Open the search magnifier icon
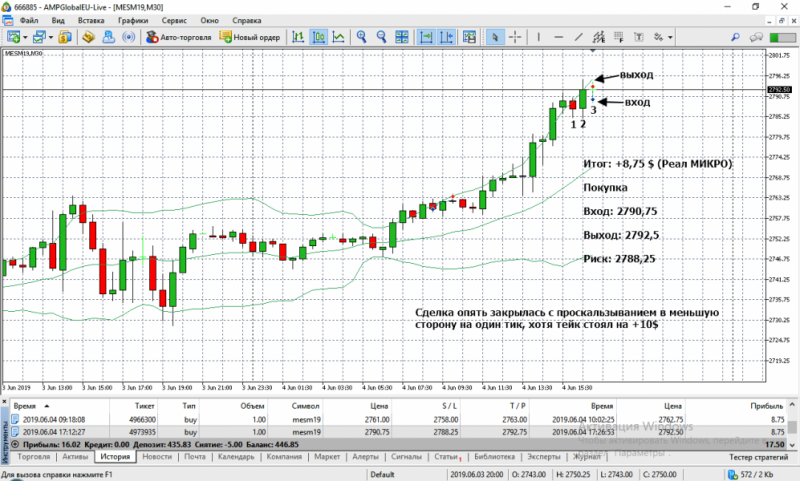 735,37
